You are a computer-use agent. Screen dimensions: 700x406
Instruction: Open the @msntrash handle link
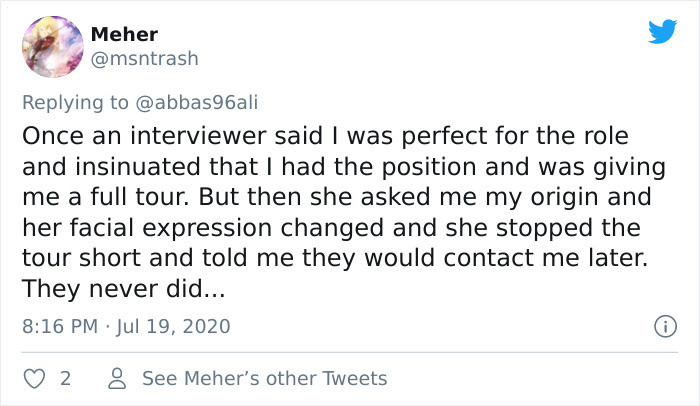click(144, 58)
